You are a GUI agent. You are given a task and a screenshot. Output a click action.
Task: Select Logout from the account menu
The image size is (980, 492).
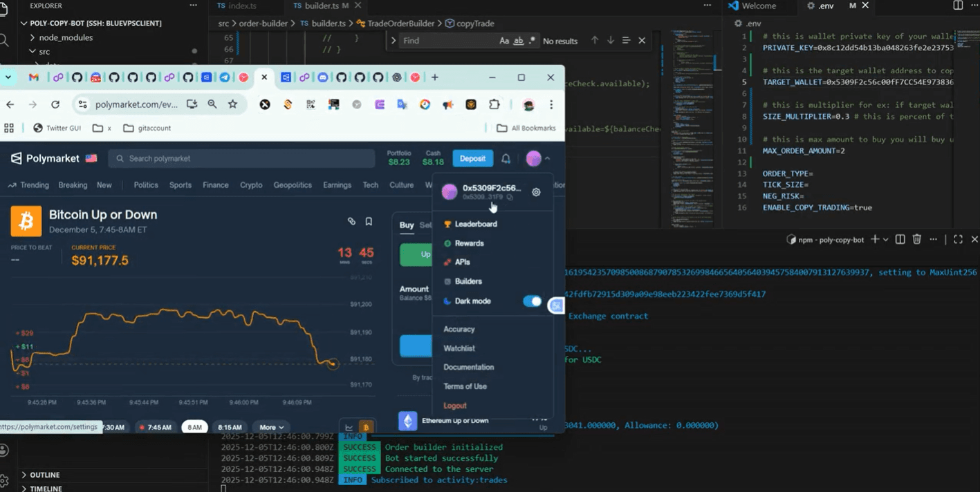tap(455, 406)
